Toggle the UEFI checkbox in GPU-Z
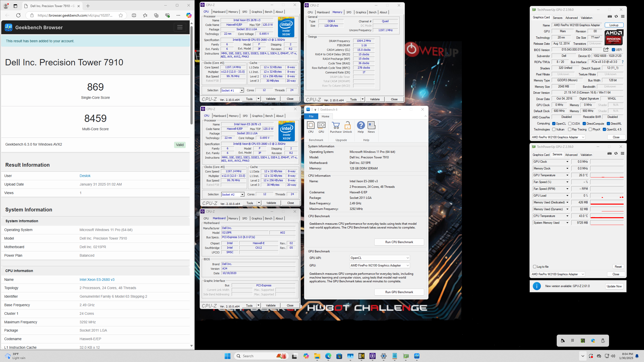 pos(613,50)
